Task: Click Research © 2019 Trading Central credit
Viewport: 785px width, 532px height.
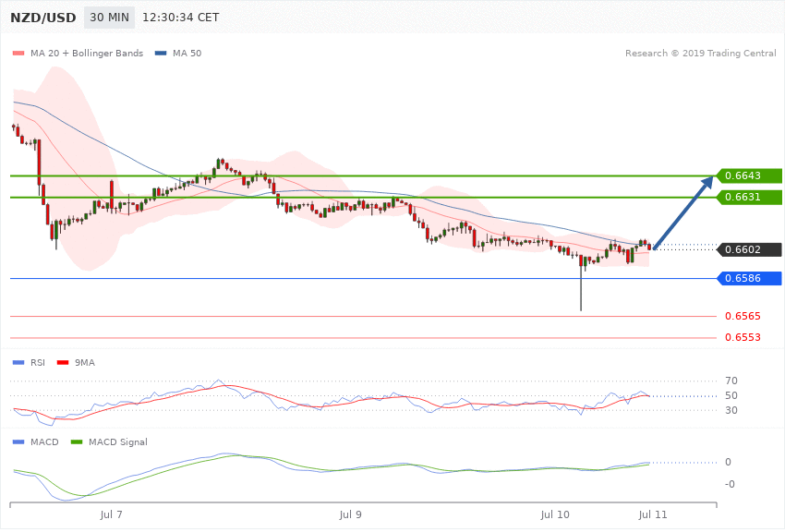Action: pos(700,53)
